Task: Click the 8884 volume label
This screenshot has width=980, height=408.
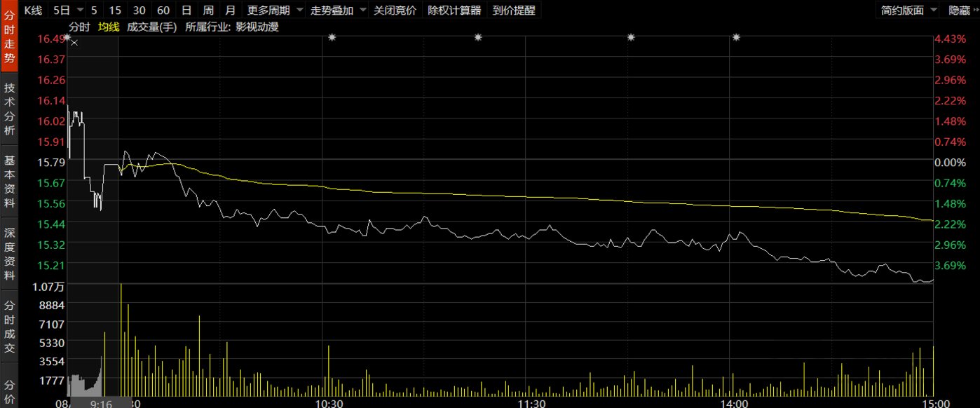Action: (x=51, y=306)
